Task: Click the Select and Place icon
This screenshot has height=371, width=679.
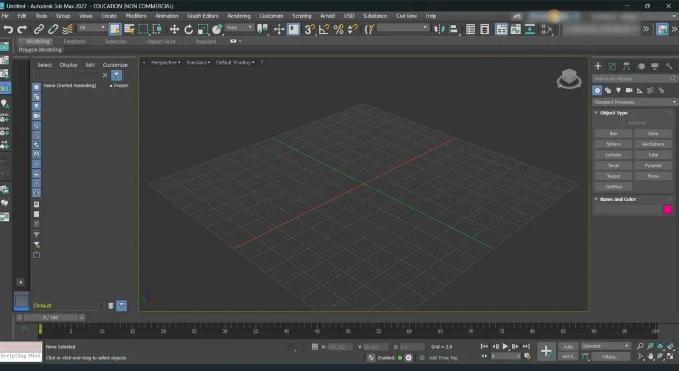Action: tap(217, 29)
